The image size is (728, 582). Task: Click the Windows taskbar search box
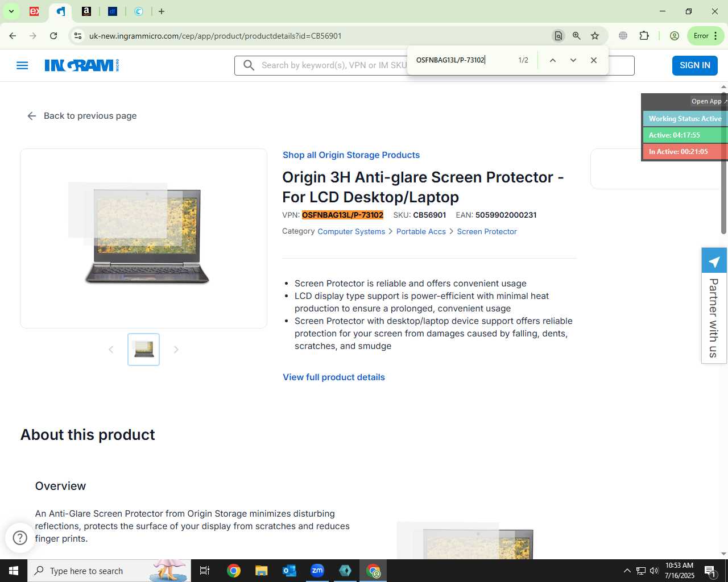[x=109, y=571]
